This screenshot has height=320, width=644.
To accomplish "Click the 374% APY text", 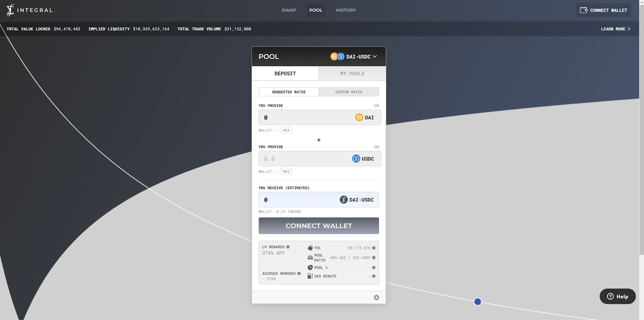I will coord(274,253).
